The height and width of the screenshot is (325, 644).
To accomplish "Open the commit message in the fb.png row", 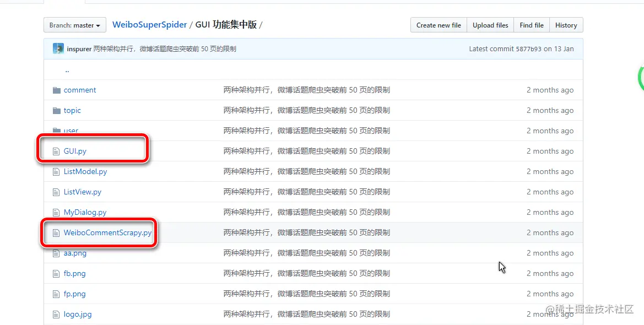I will [x=307, y=273].
